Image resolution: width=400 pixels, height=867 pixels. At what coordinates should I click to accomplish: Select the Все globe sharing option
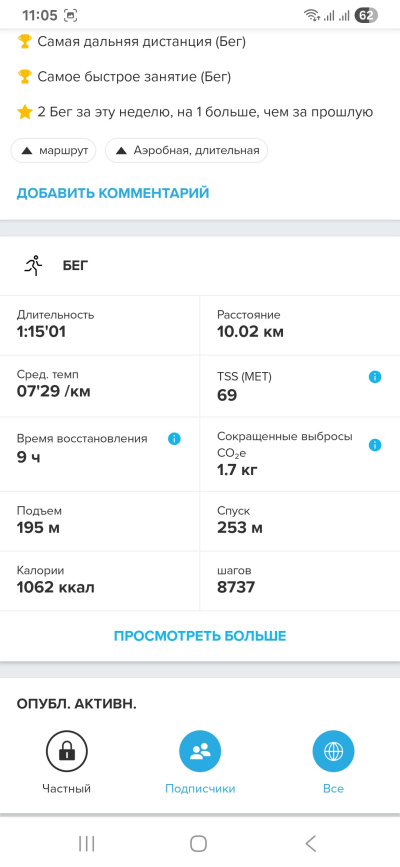[x=333, y=762]
